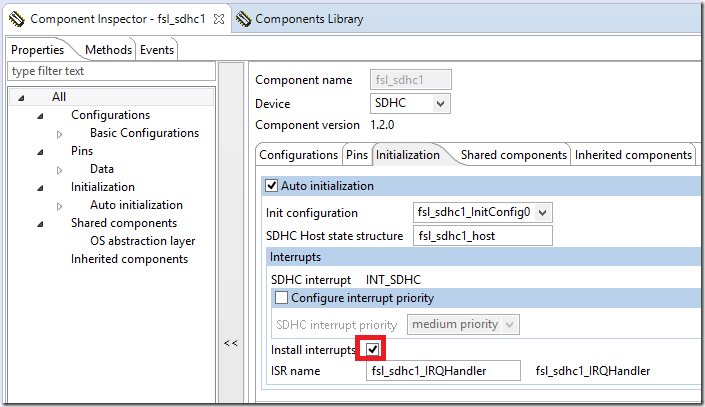This screenshot has height=407, width=705.
Task: Click the ISR name input field
Action: [x=443, y=371]
